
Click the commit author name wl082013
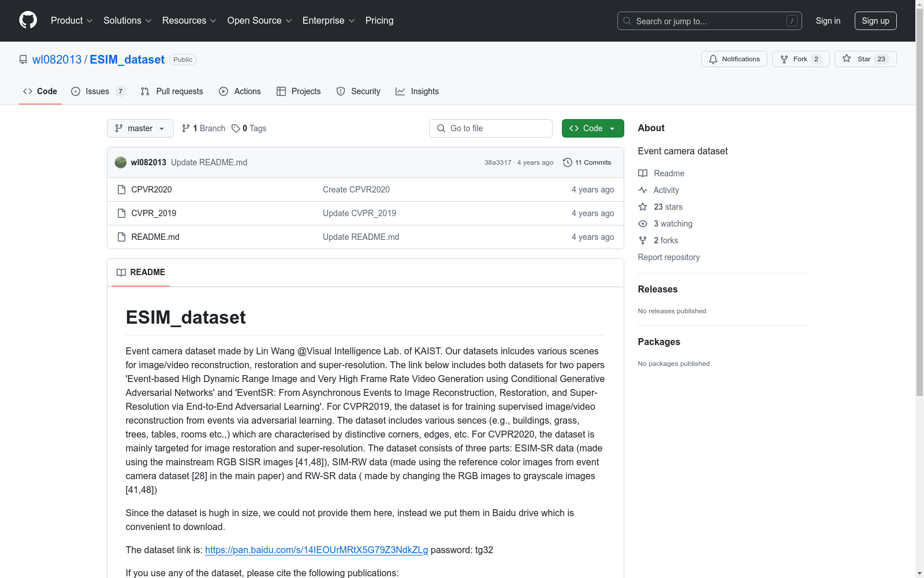coord(148,162)
